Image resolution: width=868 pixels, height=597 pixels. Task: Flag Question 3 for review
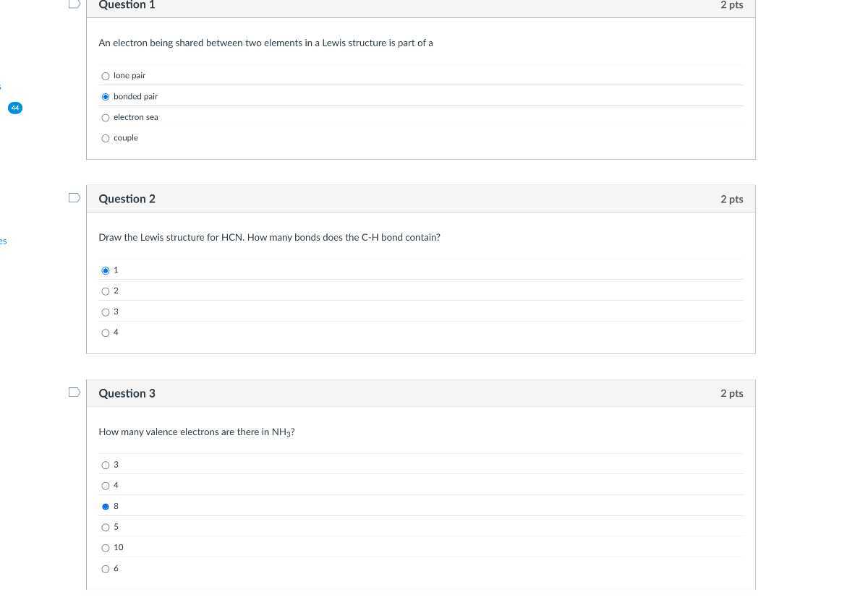pyautogui.click(x=74, y=392)
